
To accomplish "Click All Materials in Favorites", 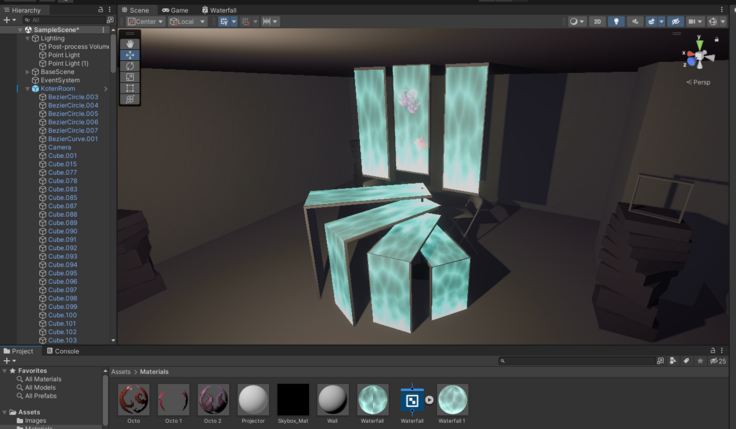I will point(43,379).
